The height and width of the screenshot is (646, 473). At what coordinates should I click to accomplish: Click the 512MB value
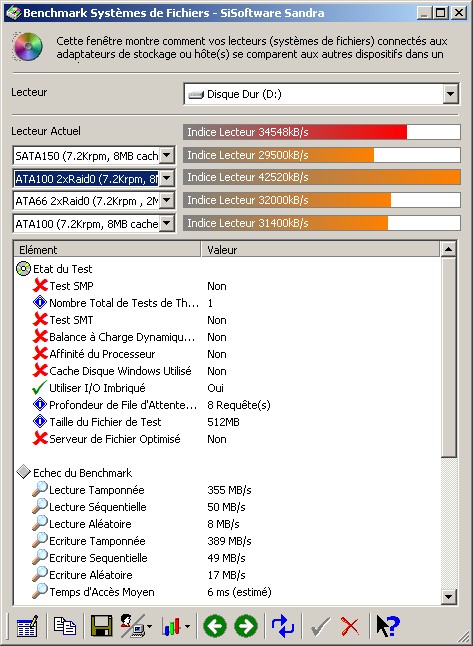(x=223, y=422)
